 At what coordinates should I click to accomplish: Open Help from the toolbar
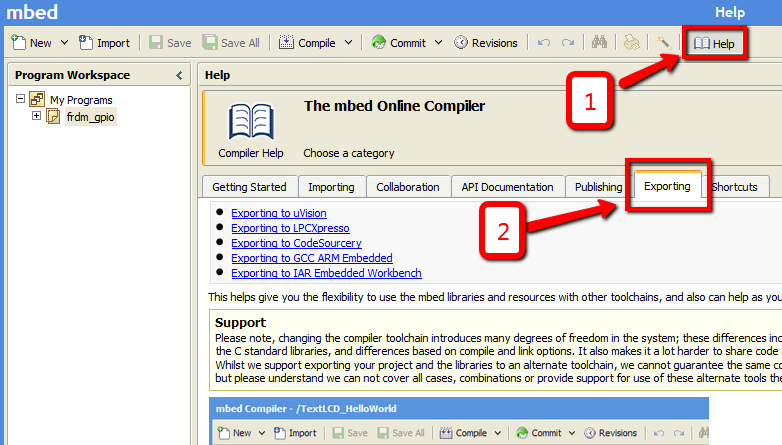tap(714, 43)
